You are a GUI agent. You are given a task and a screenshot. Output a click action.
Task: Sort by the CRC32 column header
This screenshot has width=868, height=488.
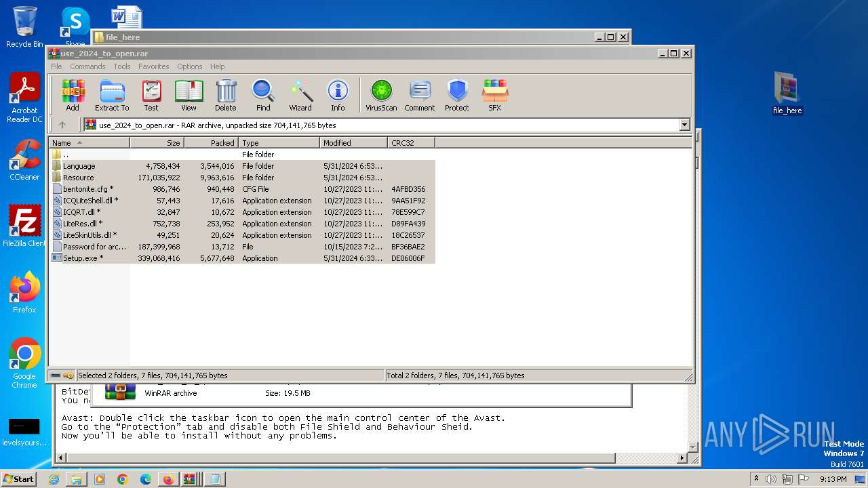coord(412,143)
